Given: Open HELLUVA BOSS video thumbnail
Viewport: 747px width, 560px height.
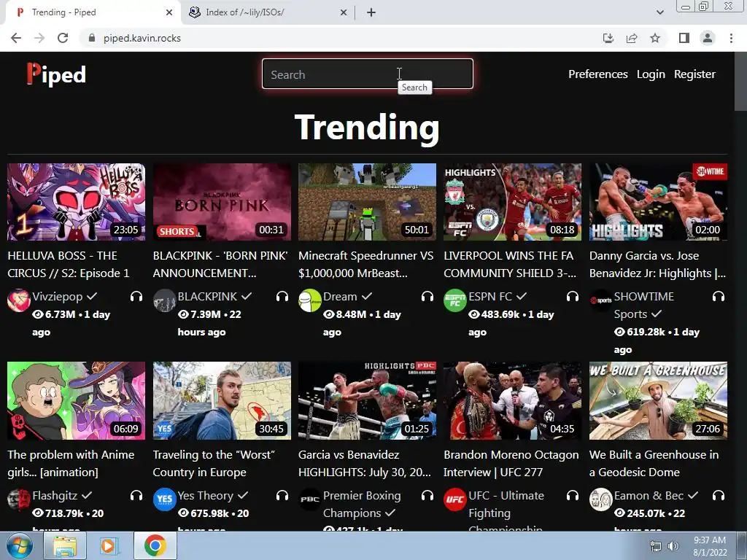Looking at the screenshot, I should coord(76,202).
